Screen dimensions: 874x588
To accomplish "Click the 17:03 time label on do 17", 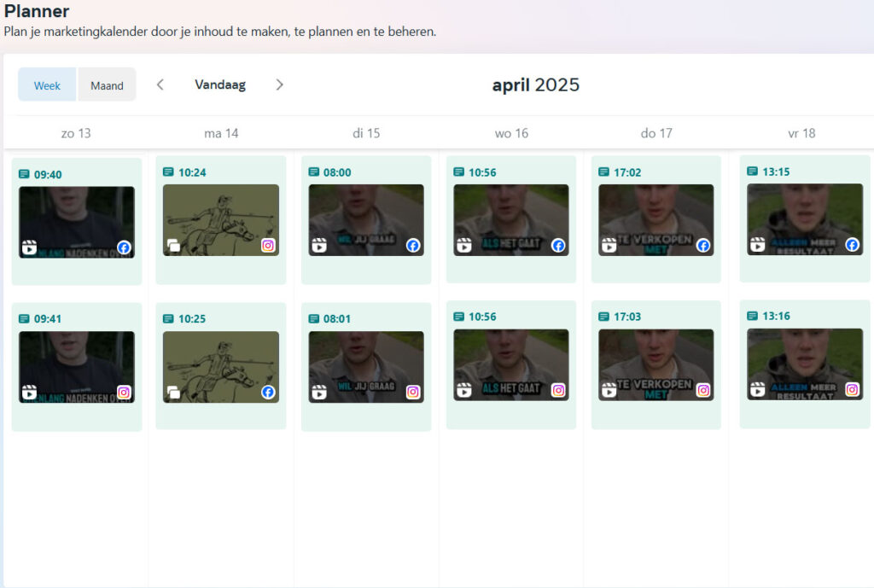I will click(629, 317).
